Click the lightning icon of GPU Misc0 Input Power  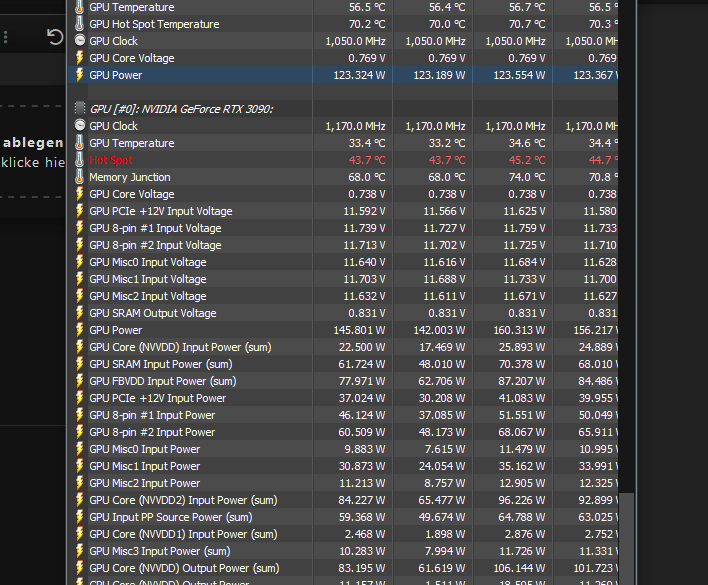(79, 449)
